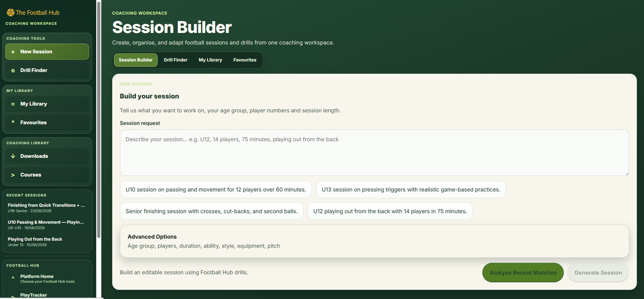Click the down-arrow icon beside Downloads

click(13, 156)
